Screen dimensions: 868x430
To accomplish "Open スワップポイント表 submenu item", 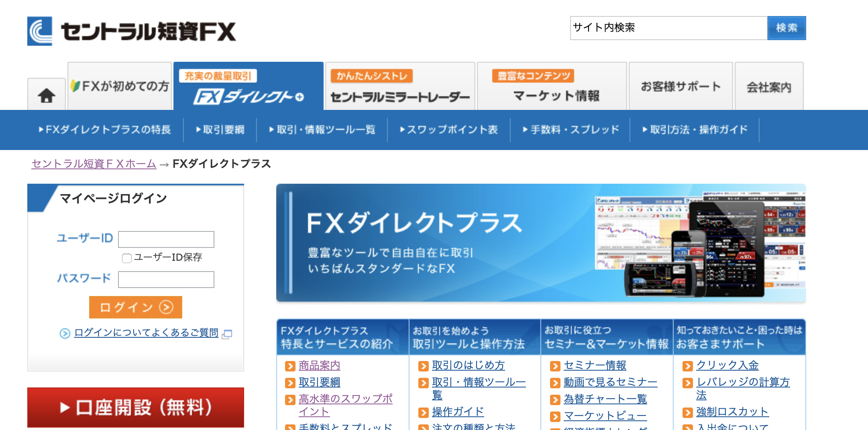I will pos(449,130).
